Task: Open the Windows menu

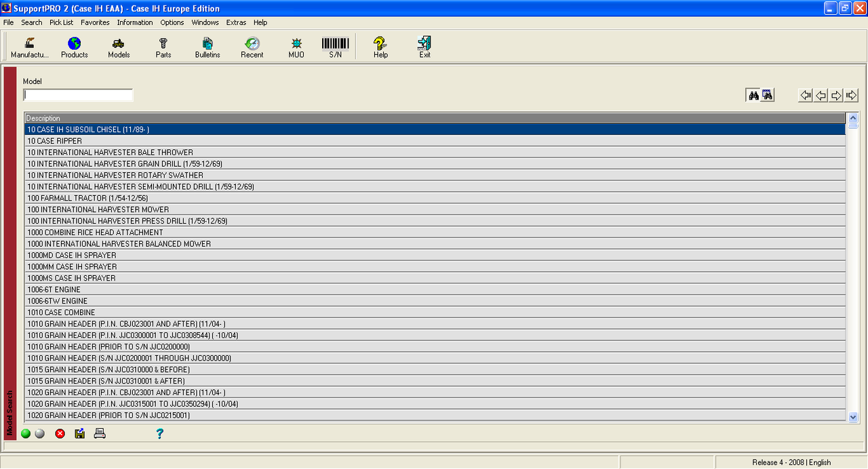Action: coord(205,22)
